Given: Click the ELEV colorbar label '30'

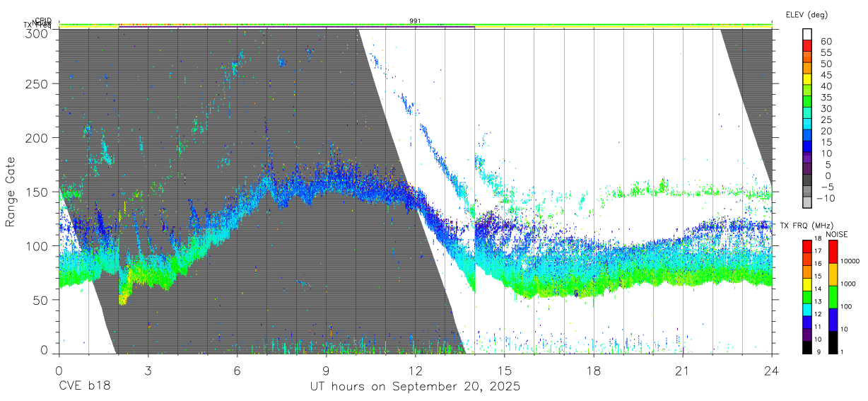Looking at the screenshot, I should (826, 108).
